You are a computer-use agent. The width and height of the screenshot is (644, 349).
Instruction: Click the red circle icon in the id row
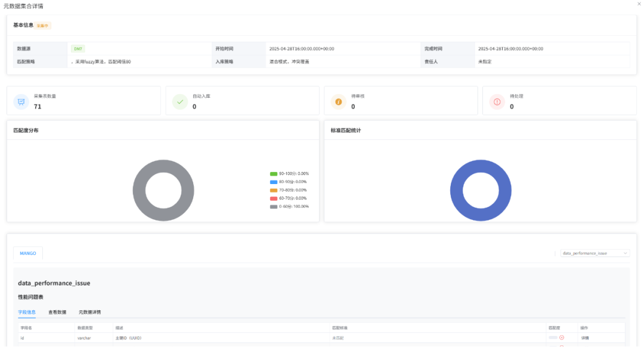click(x=562, y=338)
